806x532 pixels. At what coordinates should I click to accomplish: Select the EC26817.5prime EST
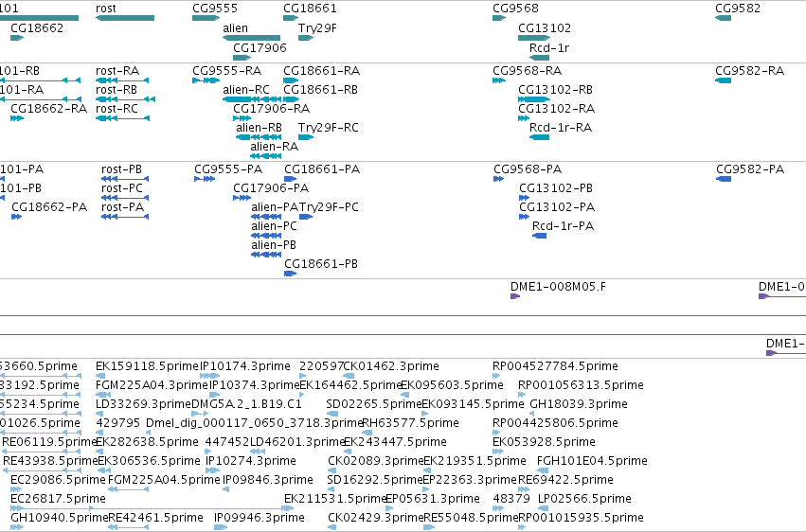coord(58,499)
